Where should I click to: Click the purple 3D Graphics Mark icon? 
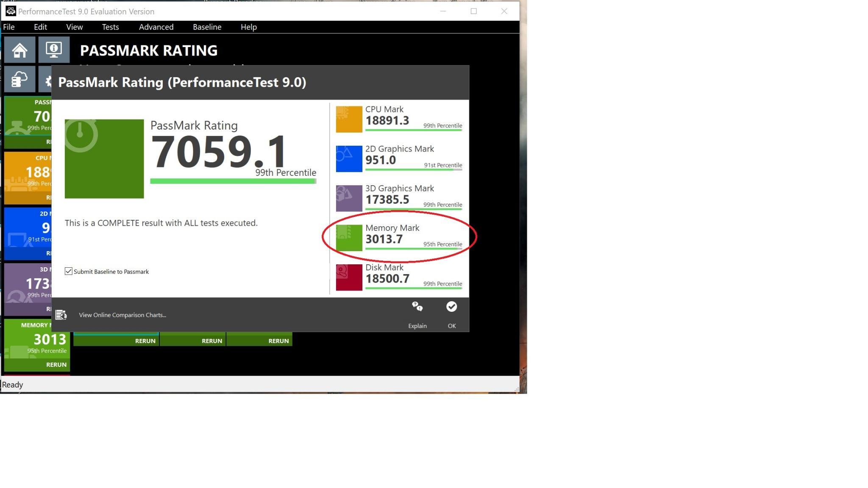(349, 198)
